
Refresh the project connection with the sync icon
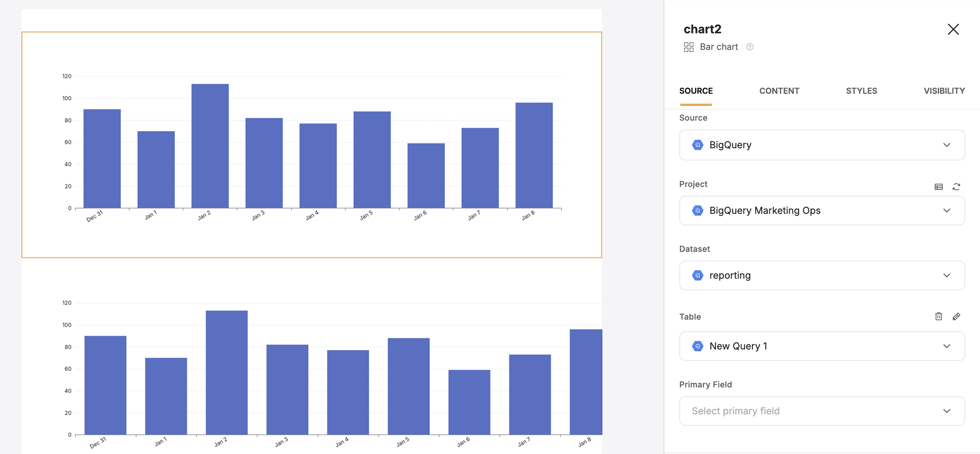(x=956, y=186)
